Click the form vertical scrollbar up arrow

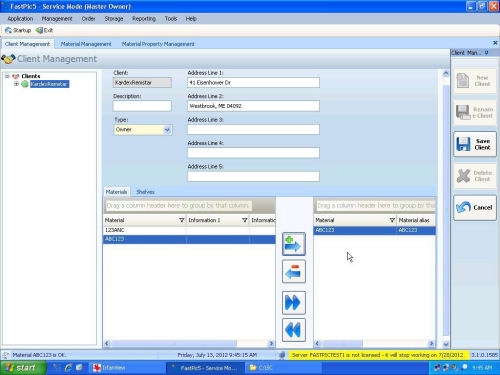pyautogui.click(x=446, y=74)
